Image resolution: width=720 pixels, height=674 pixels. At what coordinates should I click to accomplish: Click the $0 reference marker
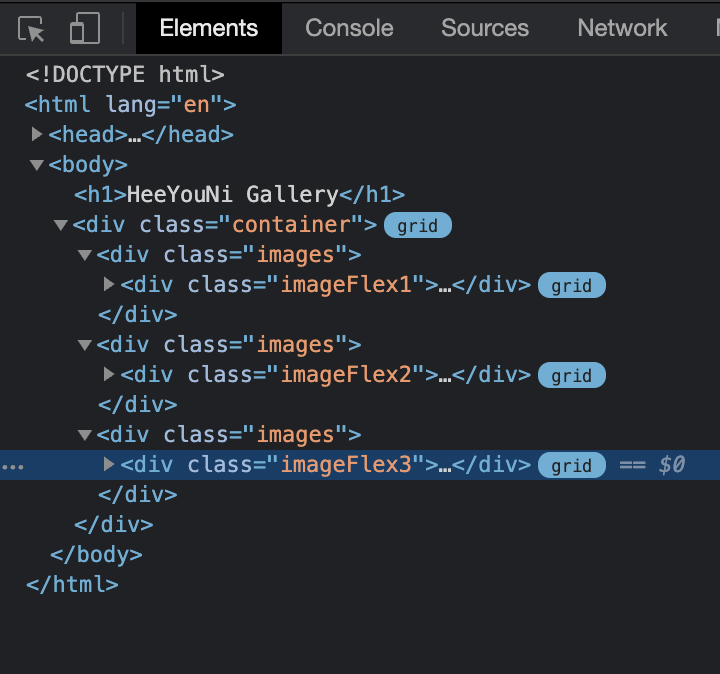tap(672, 464)
